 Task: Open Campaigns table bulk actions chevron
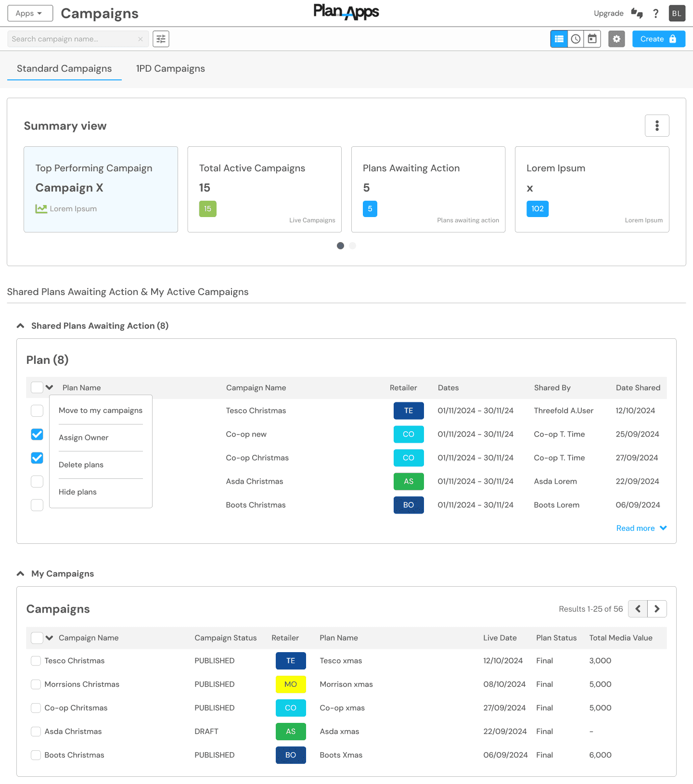coord(49,638)
